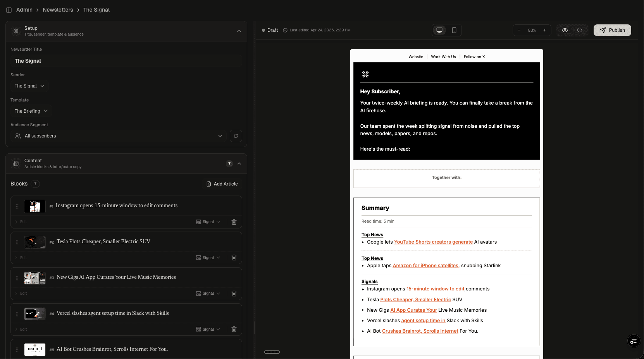
Task: Open the Follow on X link
Action: 474,57
